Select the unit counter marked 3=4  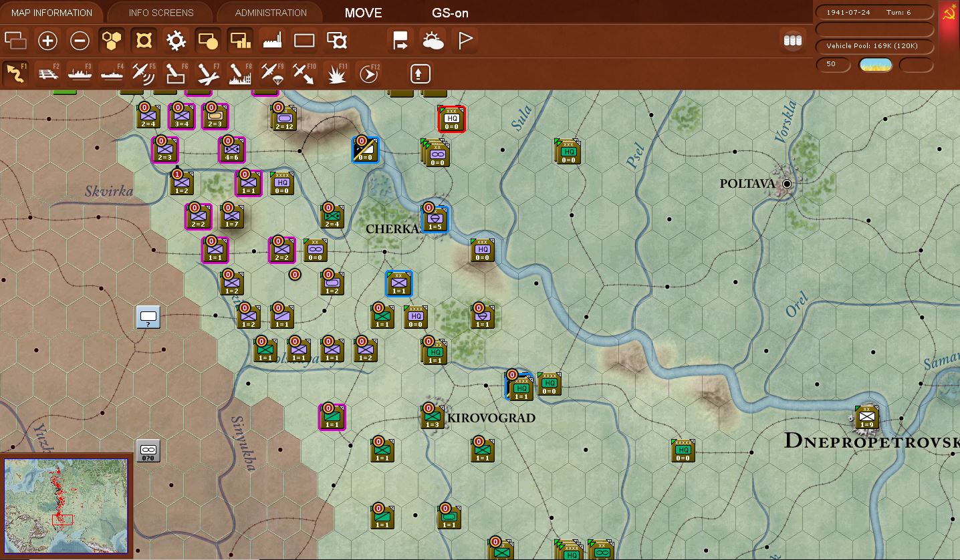pyautogui.click(x=182, y=116)
